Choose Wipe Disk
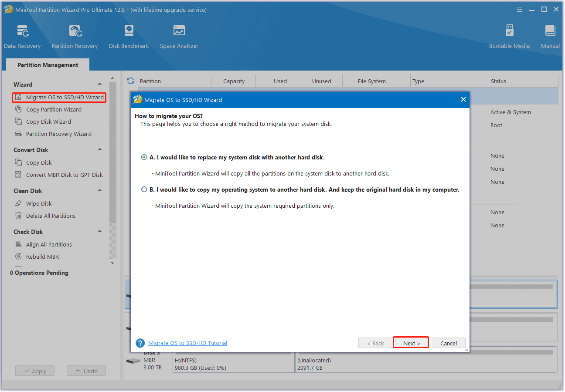This screenshot has height=392, width=565. point(39,203)
